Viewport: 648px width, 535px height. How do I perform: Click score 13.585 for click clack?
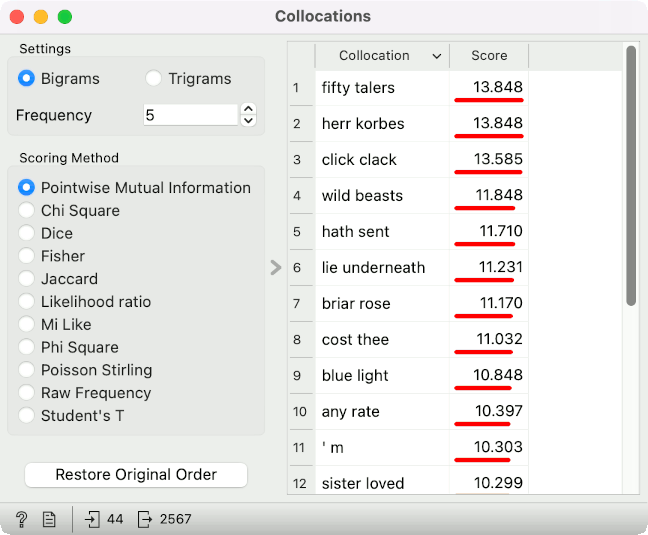(x=489, y=159)
